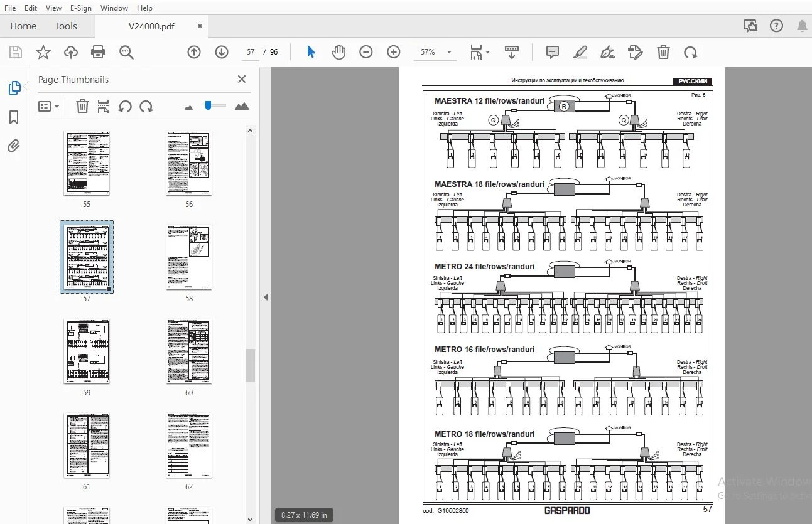Open the File menu
Screen dimensions: 812x524
pyautogui.click(x=11, y=8)
